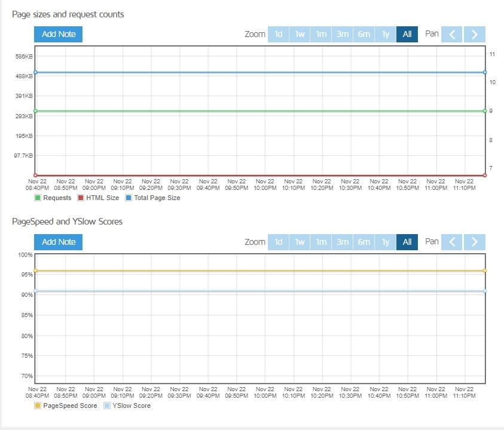Select 1y zoom on PageSpeed scores chart
This screenshot has height=430, width=504.
(x=386, y=242)
